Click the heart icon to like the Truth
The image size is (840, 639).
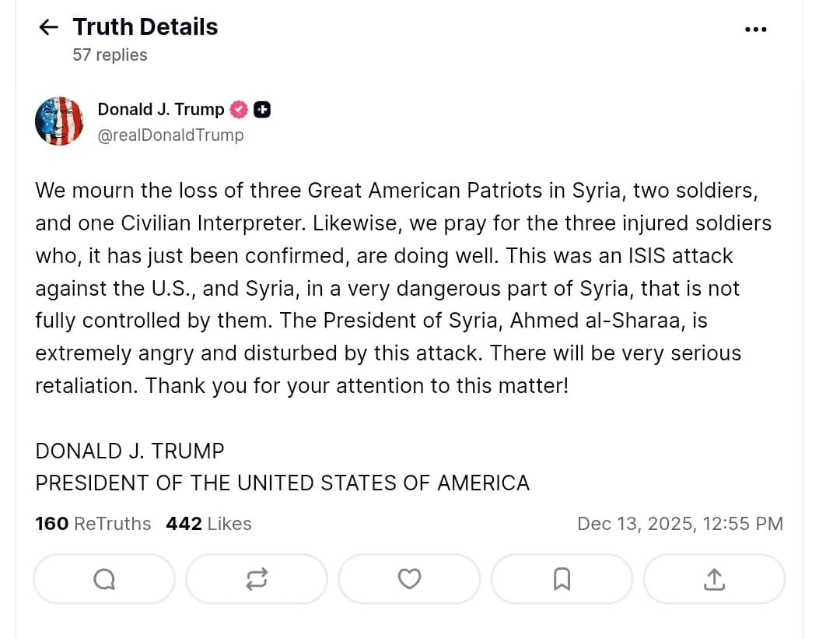(x=409, y=579)
